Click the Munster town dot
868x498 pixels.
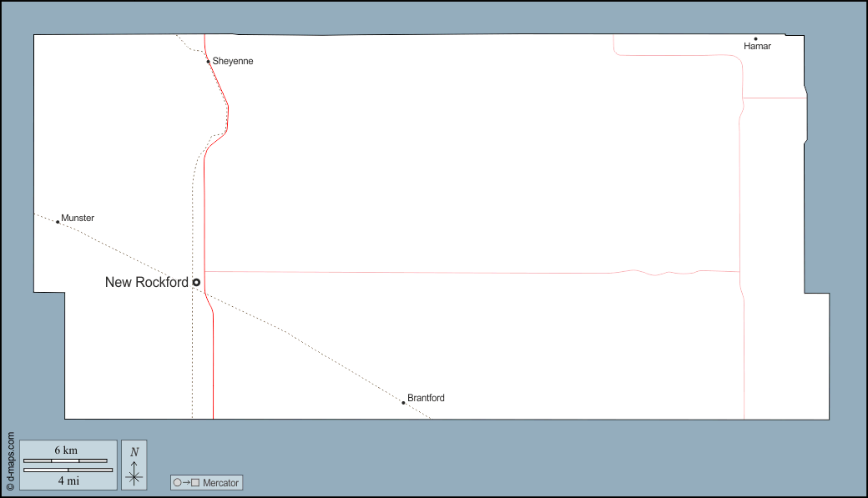click(58, 222)
